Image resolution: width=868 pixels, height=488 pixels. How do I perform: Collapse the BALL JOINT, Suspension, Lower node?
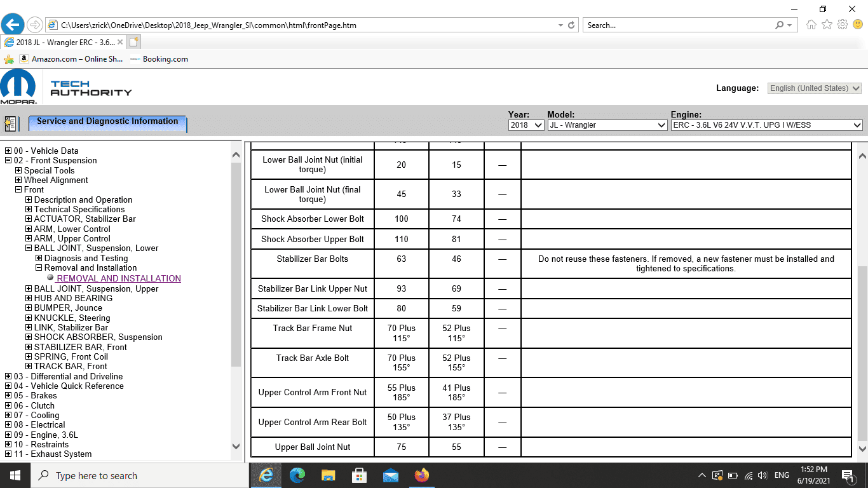29,248
